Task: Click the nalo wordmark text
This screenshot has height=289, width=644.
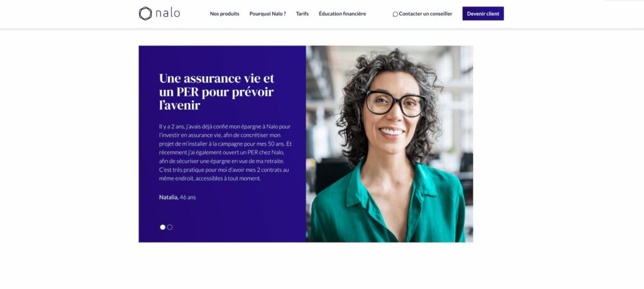Action: coord(168,13)
